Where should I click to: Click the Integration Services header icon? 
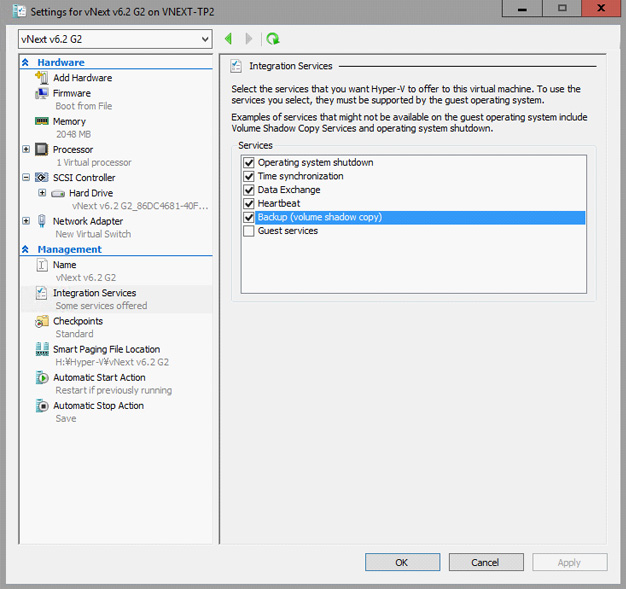coord(236,66)
